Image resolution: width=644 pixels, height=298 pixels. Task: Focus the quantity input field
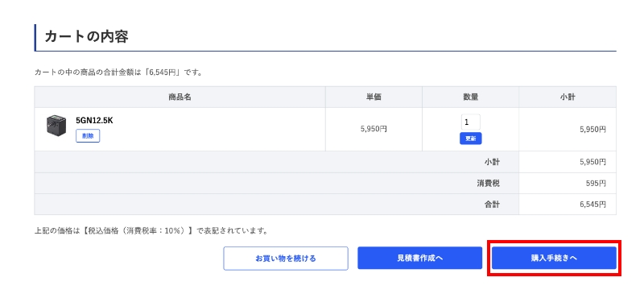tap(470, 122)
